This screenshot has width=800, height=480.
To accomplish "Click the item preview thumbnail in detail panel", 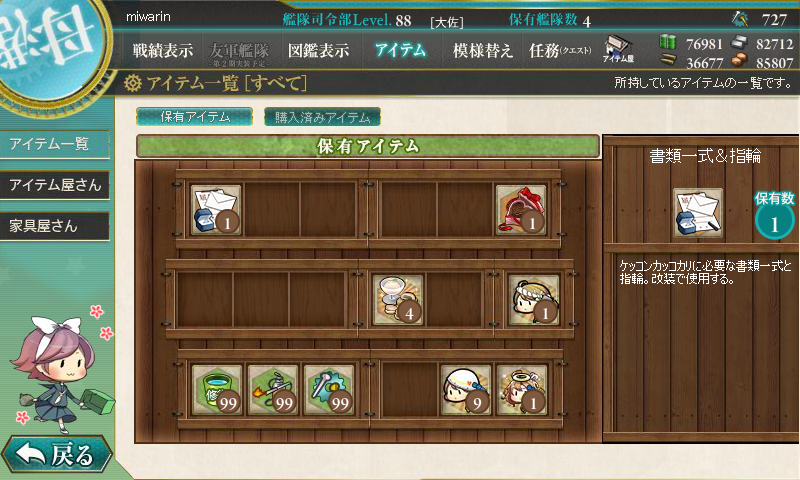I will [697, 213].
